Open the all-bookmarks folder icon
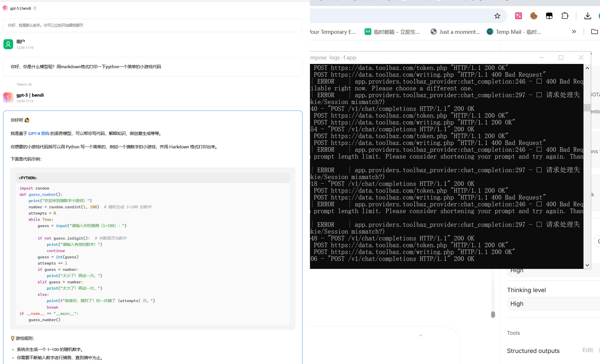 (x=594, y=32)
